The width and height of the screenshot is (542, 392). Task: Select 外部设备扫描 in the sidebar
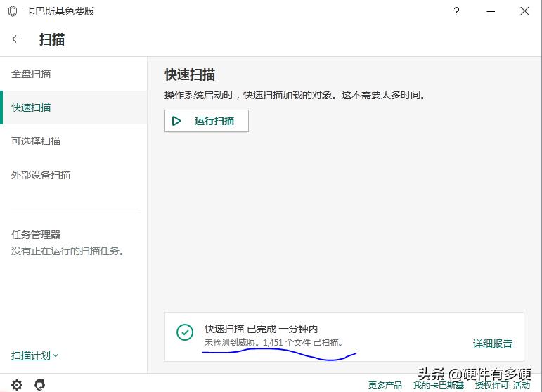coord(73,175)
